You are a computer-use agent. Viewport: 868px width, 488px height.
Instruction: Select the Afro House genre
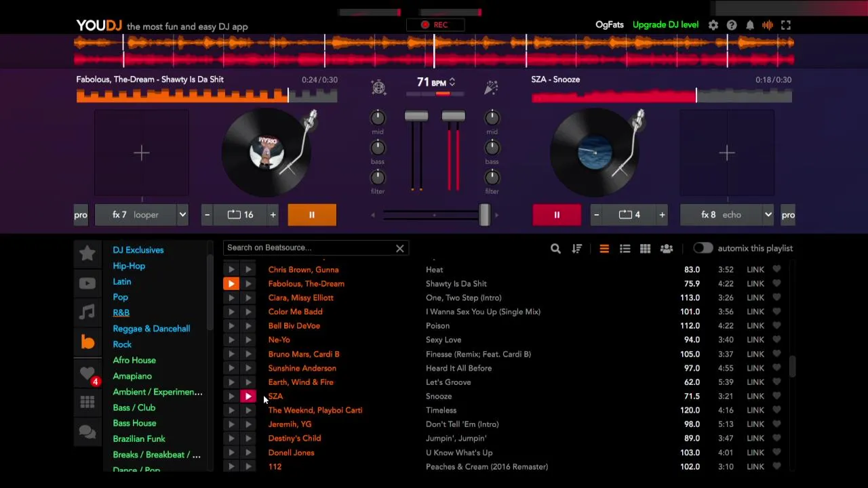coord(134,360)
